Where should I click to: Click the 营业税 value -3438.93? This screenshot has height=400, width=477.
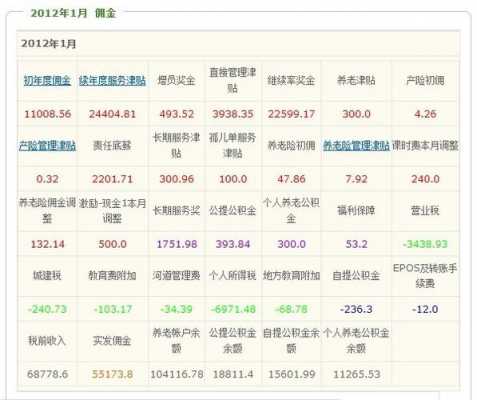click(x=425, y=244)
